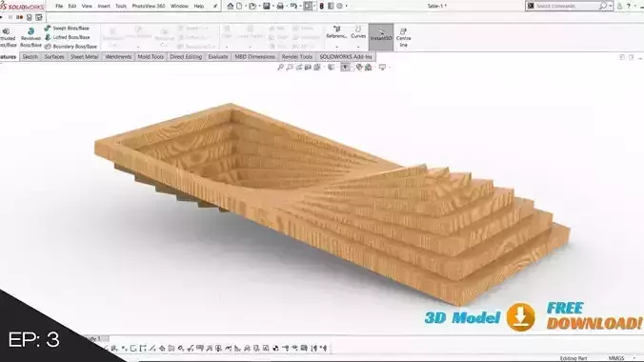This screenshot has height=362, width=644.
Task: Click the user login icon near search
Action: [619, 6]
